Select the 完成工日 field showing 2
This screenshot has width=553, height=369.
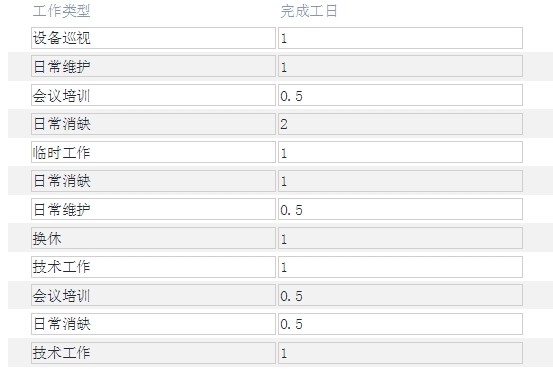pyautogui.click(x=400, y=124)
